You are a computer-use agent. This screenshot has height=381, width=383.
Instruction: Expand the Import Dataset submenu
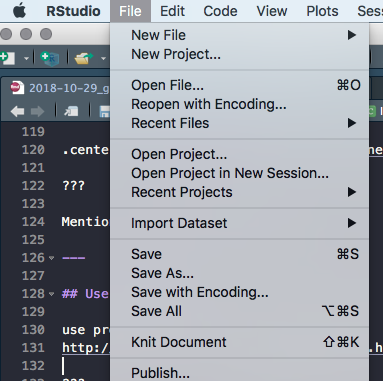(x=239, y=223)
